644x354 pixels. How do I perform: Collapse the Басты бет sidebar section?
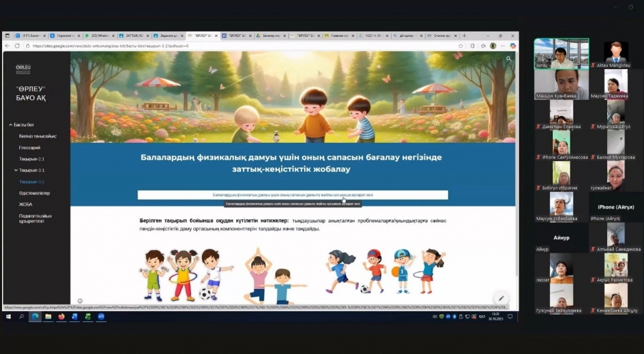[x=11, y=125]
